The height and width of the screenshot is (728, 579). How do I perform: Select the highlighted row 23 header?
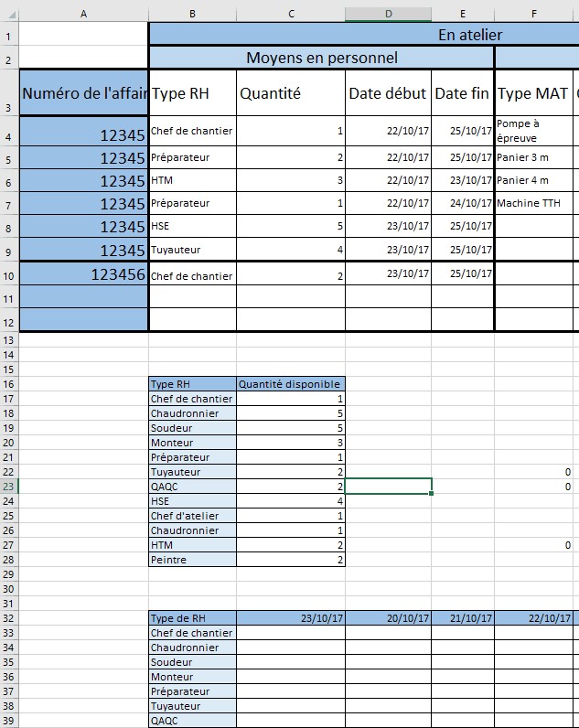pyautogui.click(x=9, y=487)
